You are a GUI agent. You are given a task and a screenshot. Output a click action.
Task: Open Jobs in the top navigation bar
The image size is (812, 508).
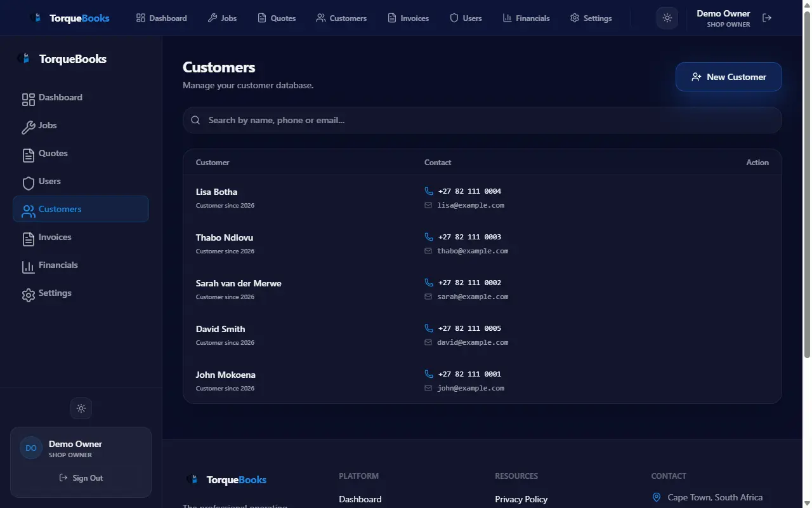click(x=222, y=18)
